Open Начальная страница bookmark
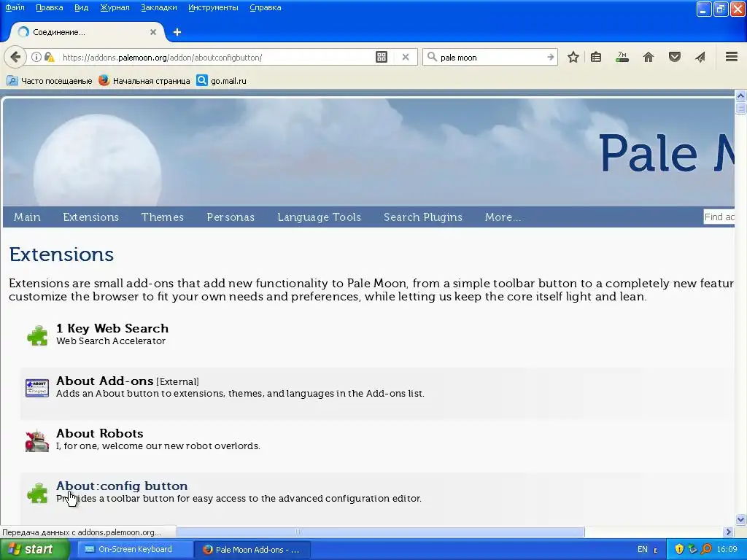 click(x=144, y=81)
